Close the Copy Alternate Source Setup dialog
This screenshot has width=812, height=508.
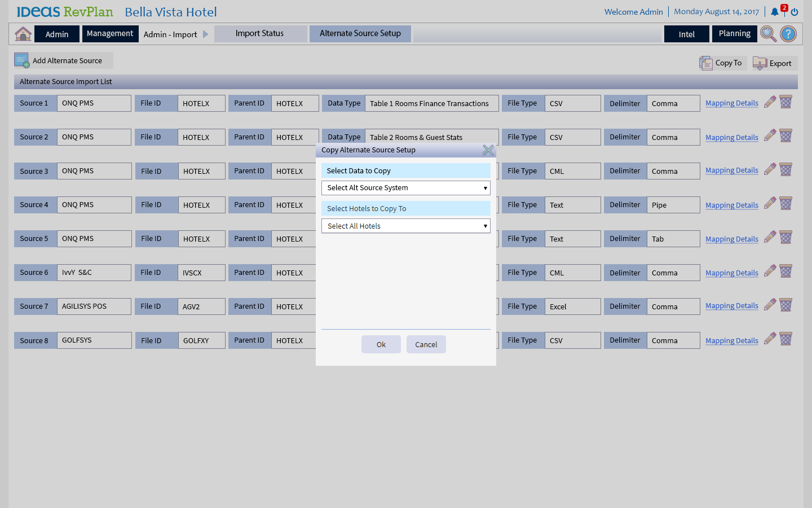pyautogui.click(x=488, y=150)
